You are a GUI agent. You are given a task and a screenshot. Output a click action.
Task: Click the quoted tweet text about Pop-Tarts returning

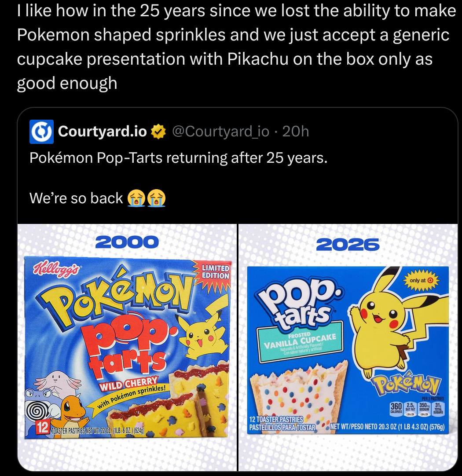(178, 157)
